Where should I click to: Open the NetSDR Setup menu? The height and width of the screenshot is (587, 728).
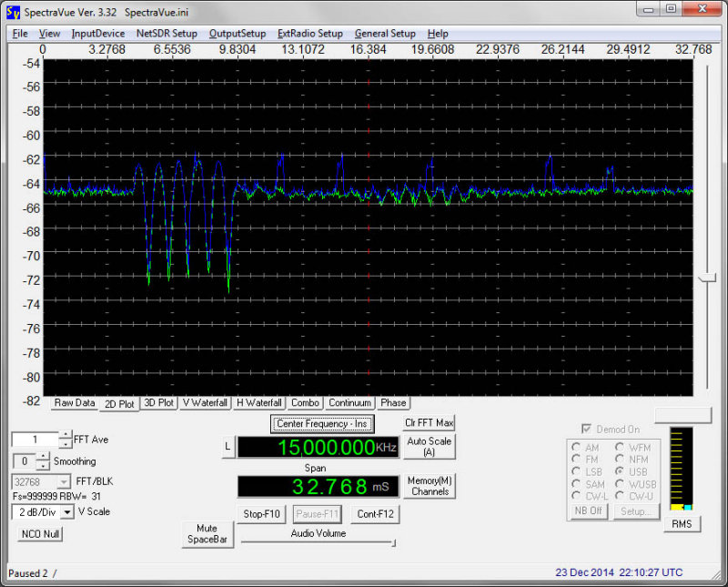click(167, 34)
